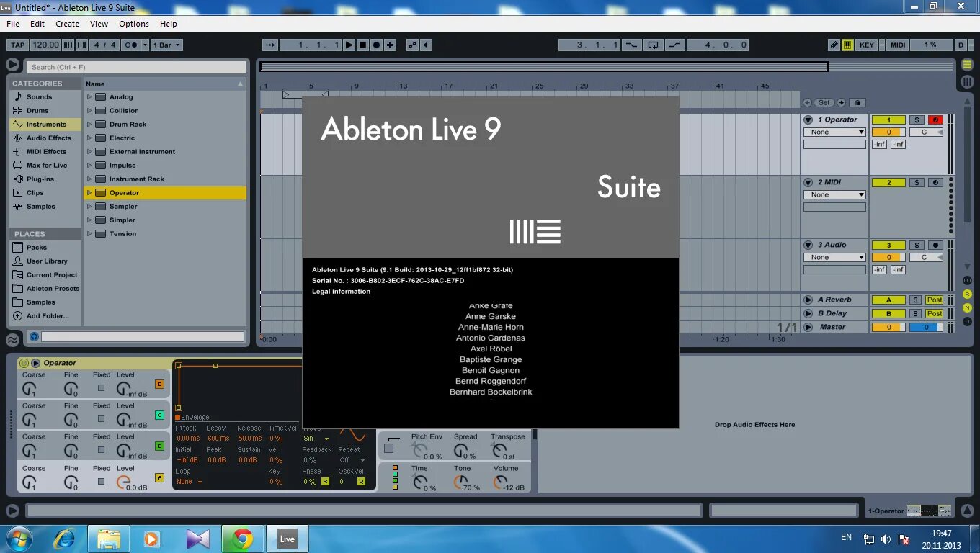Open the View menu

pos(99,24)
